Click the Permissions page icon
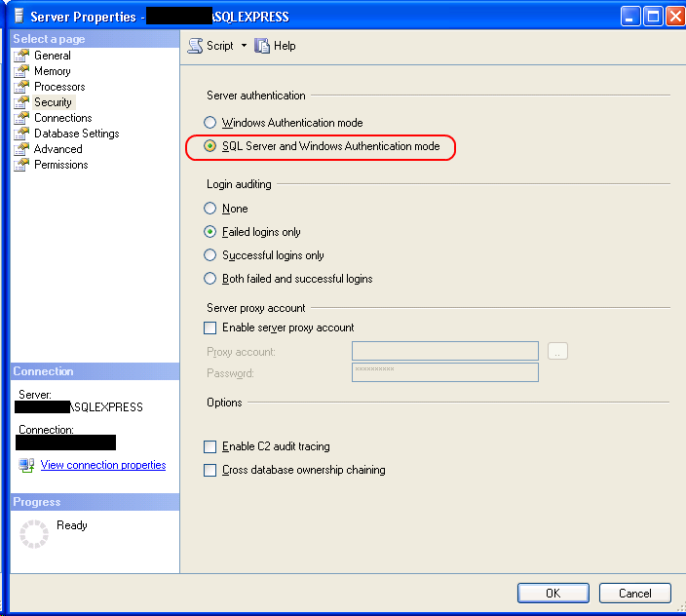Image resolution: width=686 pixels, height=616 pixels. click(21, 165)
